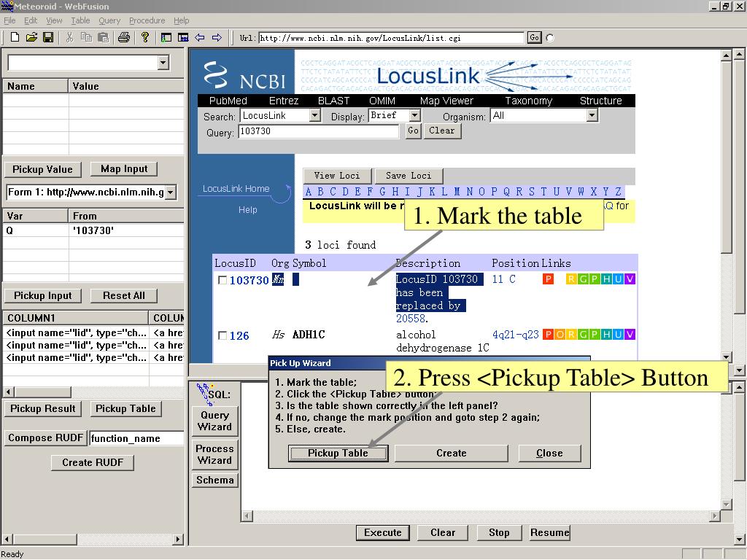Click the Compose RUDF button
Image resolution: width=747 pixels, height=560 pixels.
coord(46,437)
